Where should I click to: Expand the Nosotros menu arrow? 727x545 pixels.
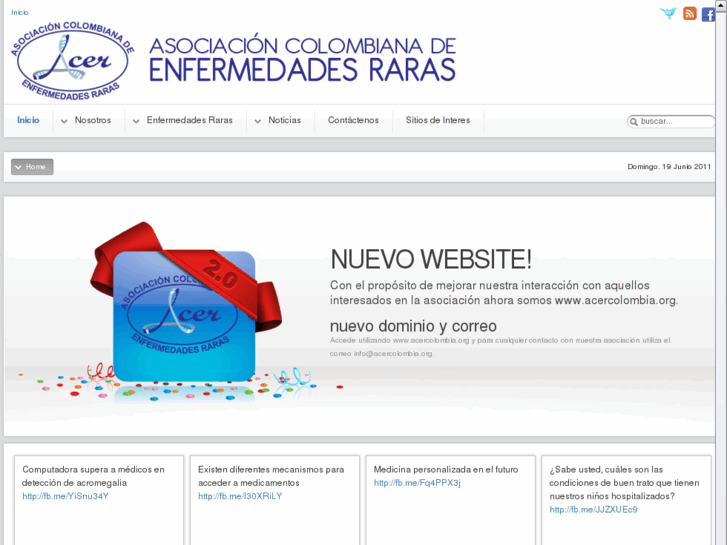pos(64,121)
